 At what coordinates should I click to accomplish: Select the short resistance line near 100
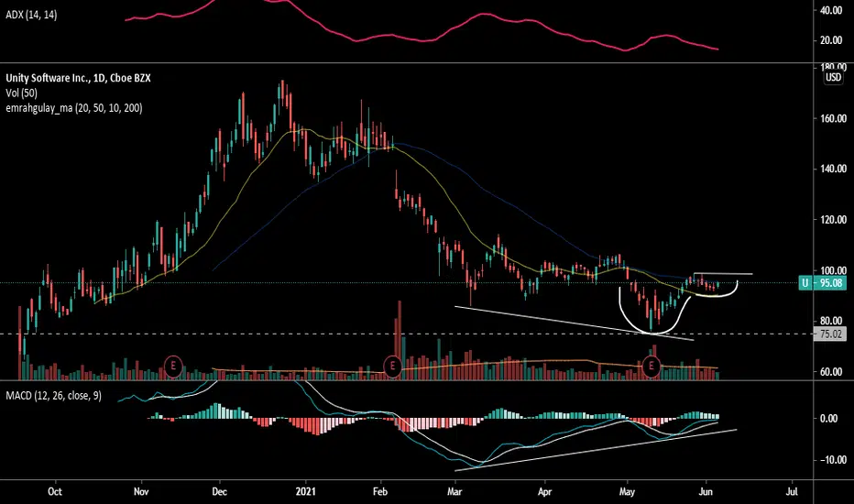[723, 273]
